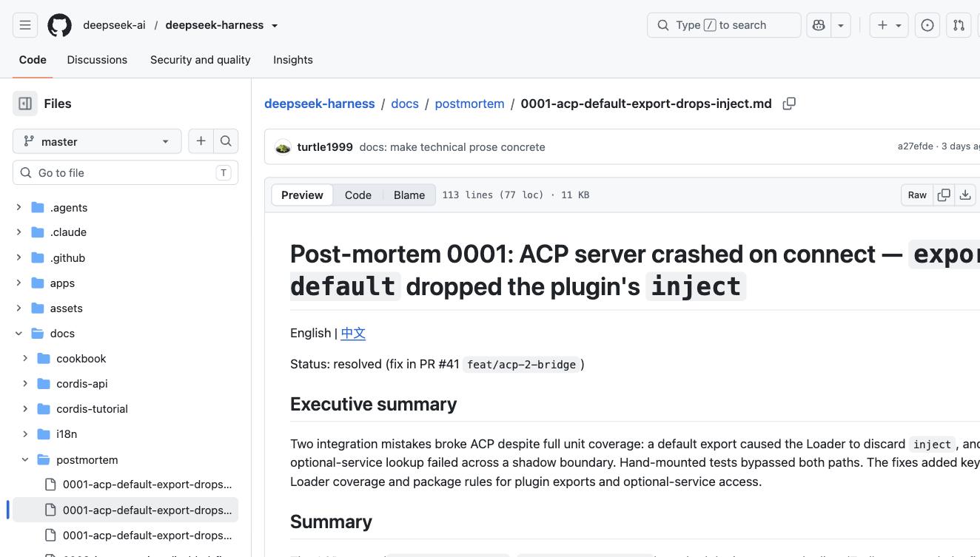Expand the assets folder chevron
Viewport: 980px width, 557px height.
19,308
